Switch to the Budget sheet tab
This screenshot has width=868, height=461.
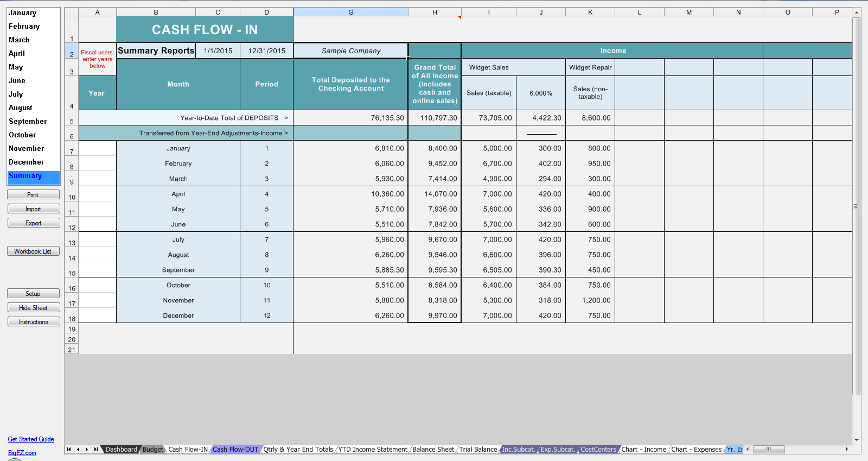point(153,449)
